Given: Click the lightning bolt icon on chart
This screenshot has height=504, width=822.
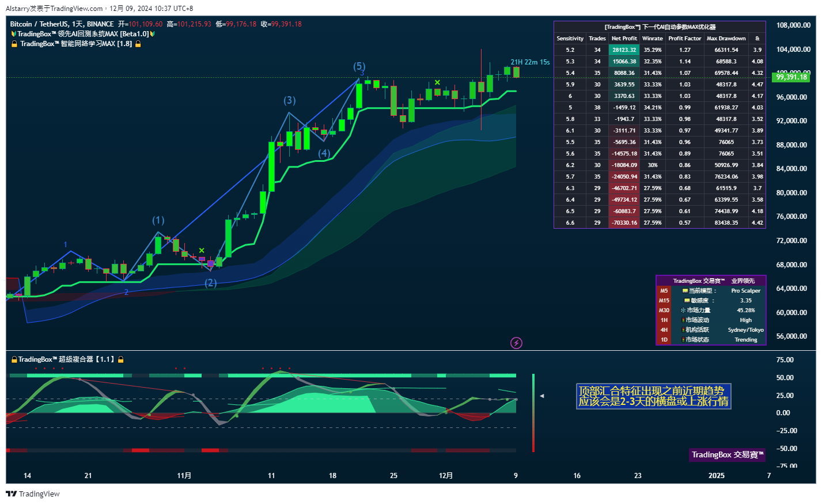Looking at the screenshot, I should pos(517,343).
